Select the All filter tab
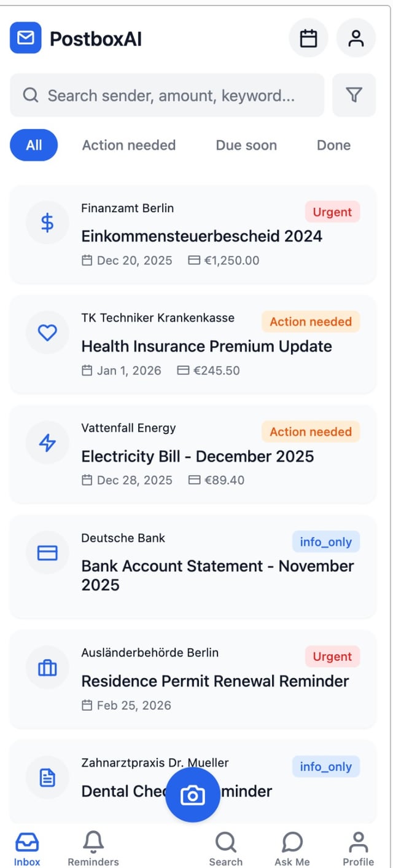 (34, 145)
